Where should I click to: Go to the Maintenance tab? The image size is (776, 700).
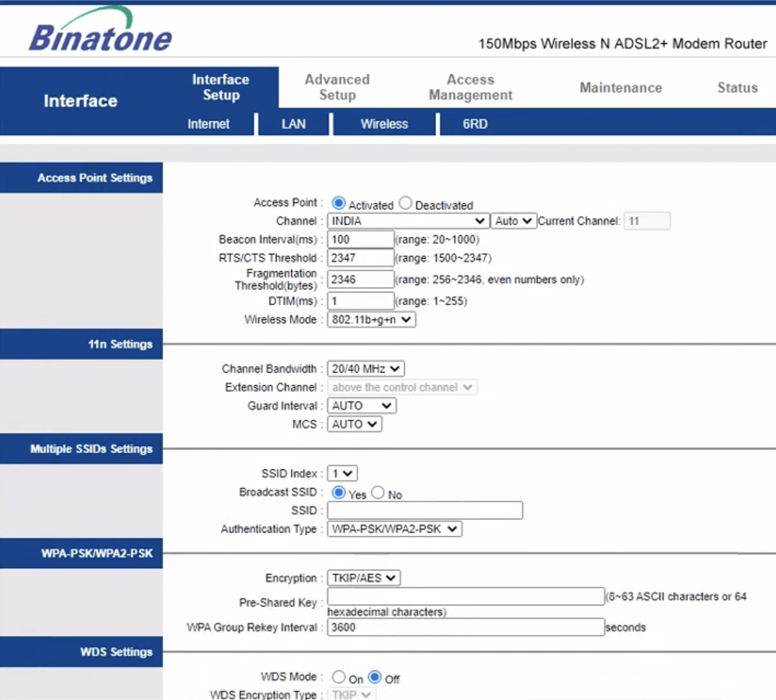[620, 88]
